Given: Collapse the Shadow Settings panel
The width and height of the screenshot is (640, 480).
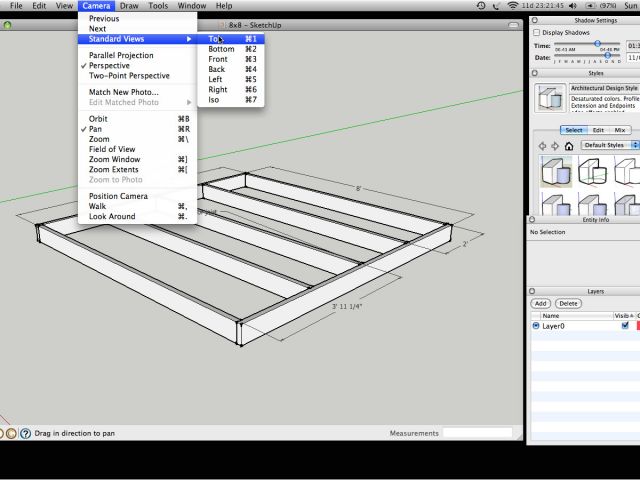Looking at the screenshot, I should (534, 20).
